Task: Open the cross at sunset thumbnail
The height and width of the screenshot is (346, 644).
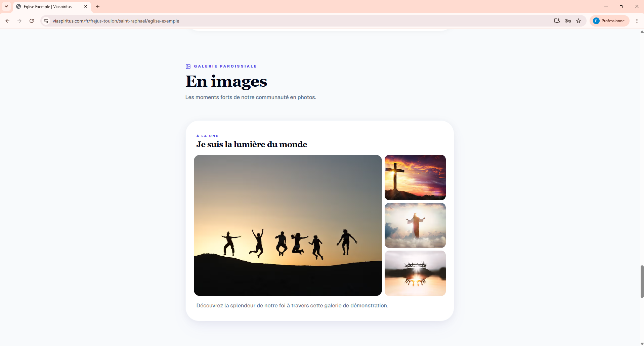Action: [x=415, y=177]
